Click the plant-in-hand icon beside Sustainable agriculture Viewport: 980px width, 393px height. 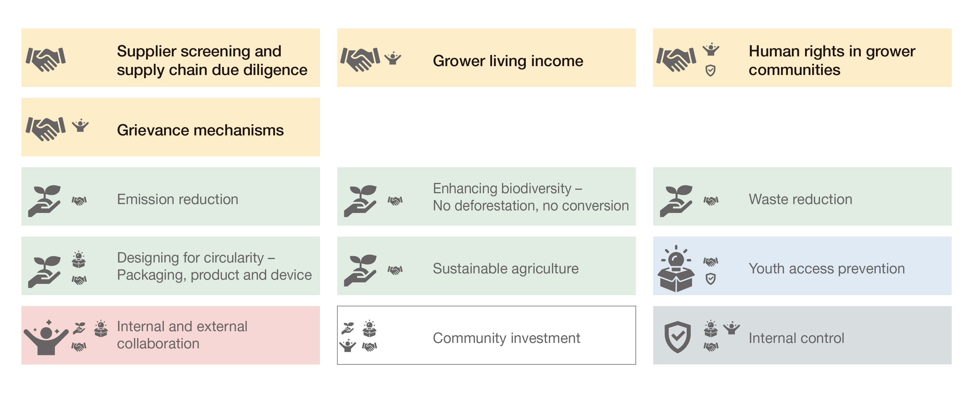coord(360,270)
